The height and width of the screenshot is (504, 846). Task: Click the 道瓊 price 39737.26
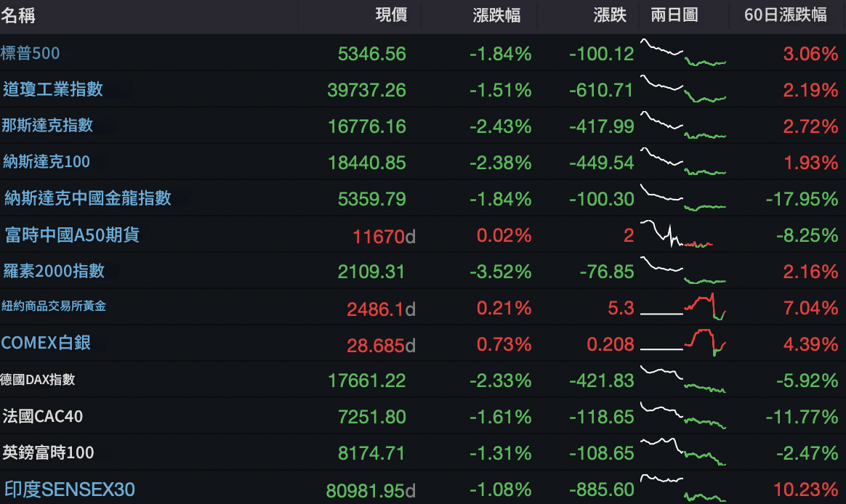point(367,90)
